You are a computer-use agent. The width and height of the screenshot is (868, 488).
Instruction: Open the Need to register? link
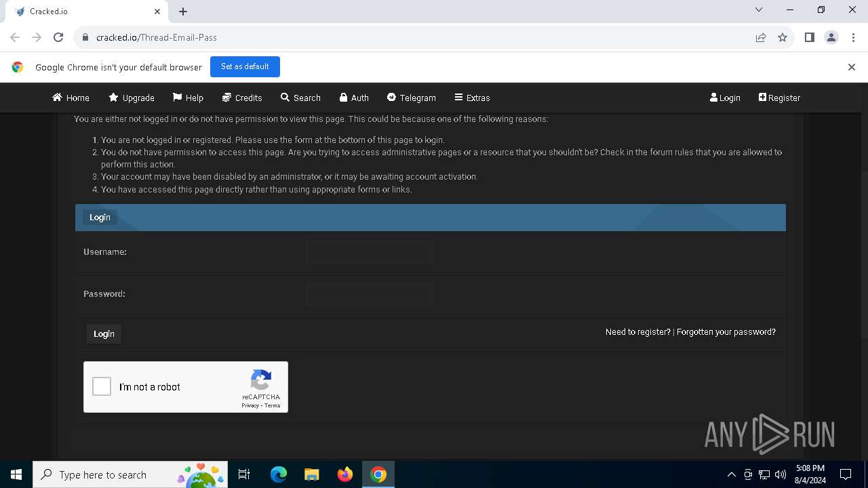click(x=637, y=332)
